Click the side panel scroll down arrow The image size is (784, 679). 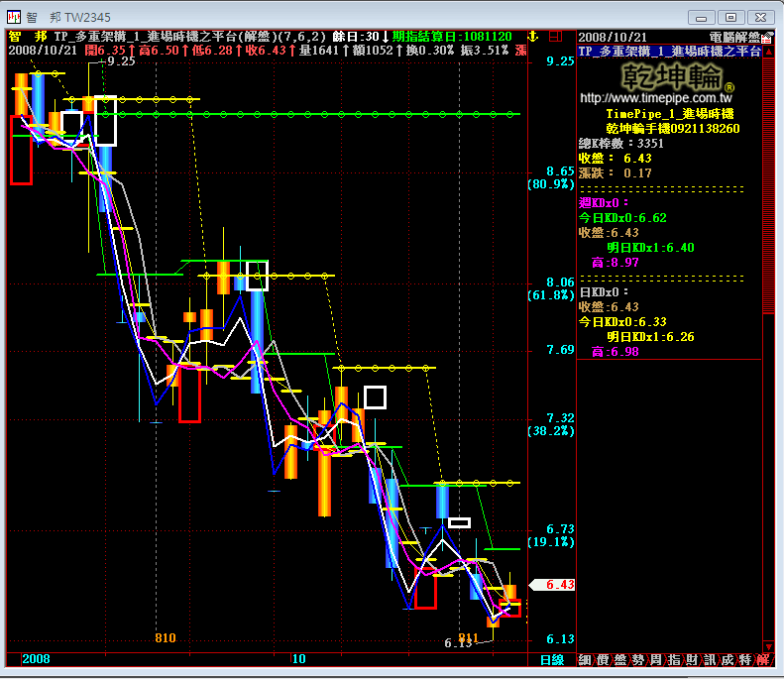[x=768, y=646]
